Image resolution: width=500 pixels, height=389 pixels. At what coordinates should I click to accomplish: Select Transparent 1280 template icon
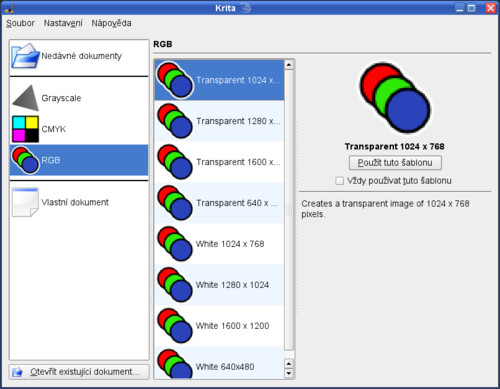pyautogui.click(x=175, y=121)
